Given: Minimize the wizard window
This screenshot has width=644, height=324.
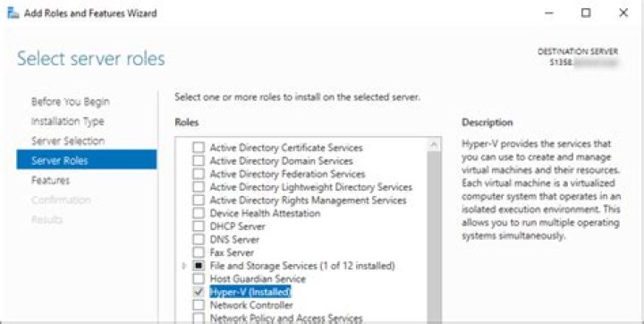Looking at the screenshot, I should [549, 13].
